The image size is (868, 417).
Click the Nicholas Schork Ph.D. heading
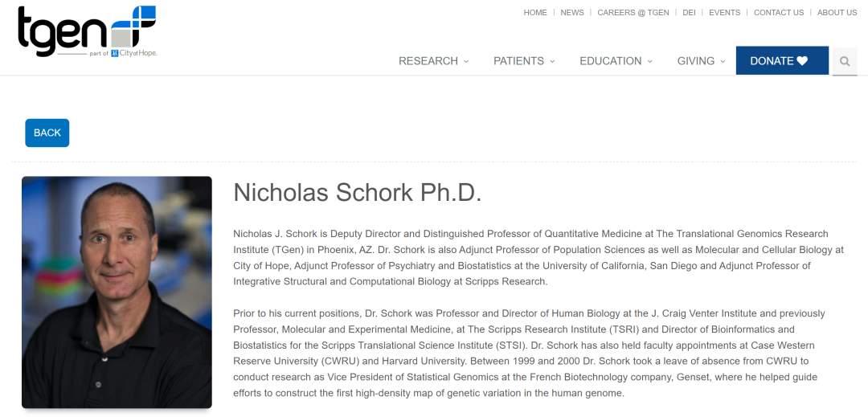357,193
